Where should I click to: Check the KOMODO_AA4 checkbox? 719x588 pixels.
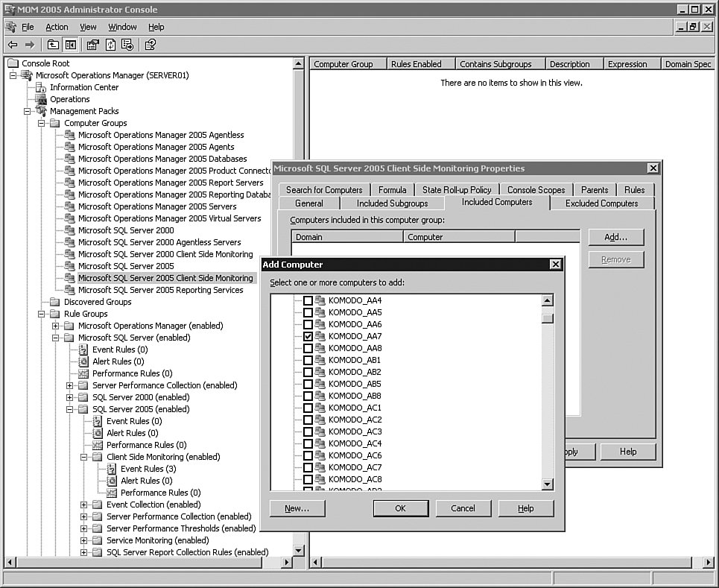(x=308, y=301)
